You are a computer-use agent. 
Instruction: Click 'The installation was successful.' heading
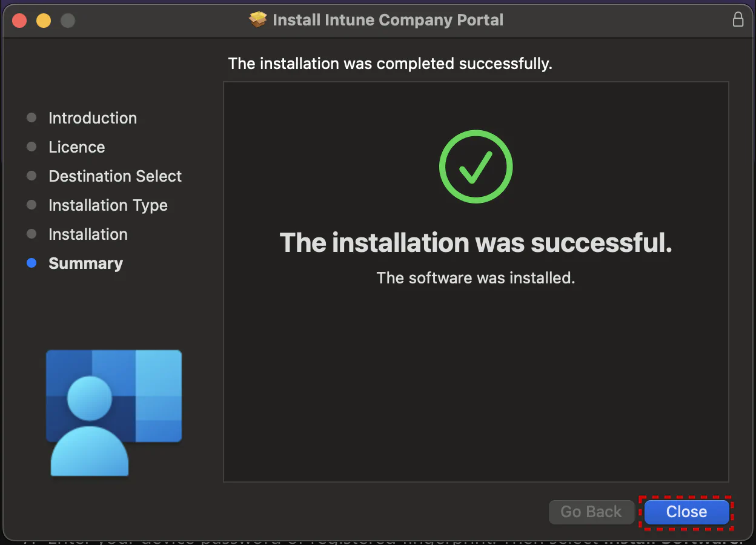(476, 243)
